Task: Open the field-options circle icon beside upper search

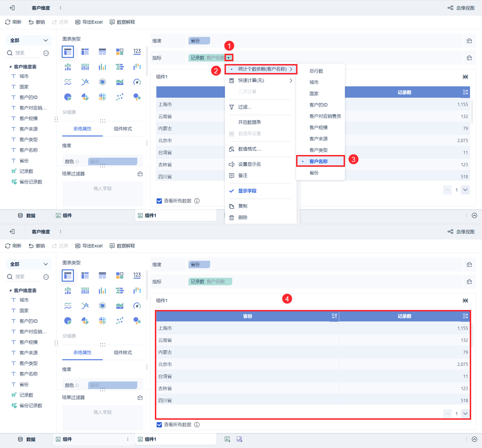Action: click(46, 53)
